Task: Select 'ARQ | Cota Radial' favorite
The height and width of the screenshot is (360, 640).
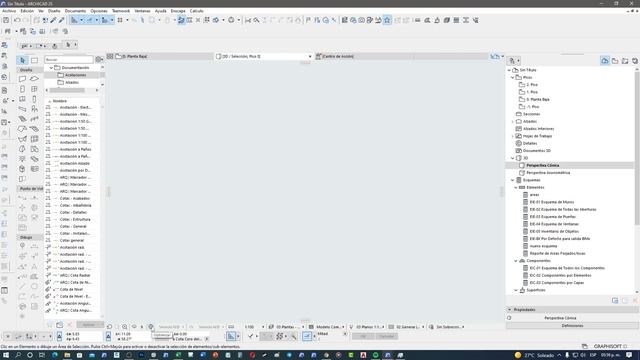Action: (x=75, y=275)
